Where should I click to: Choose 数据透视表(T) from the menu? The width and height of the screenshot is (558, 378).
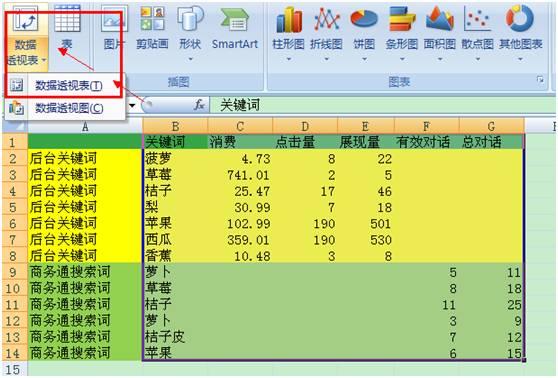click(x=68, y=85)
